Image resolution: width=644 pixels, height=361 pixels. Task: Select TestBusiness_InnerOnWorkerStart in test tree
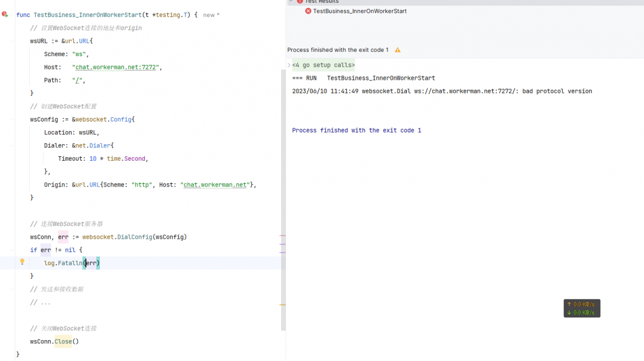coord(360,11)
